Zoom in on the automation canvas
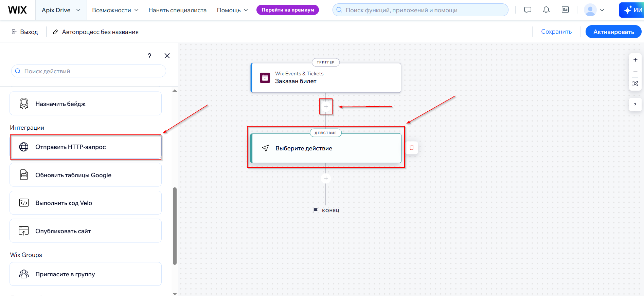644x296 pixels. [635, 60]
